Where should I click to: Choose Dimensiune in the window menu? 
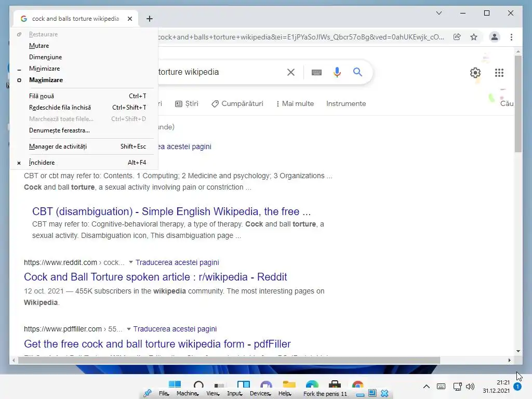85,57
